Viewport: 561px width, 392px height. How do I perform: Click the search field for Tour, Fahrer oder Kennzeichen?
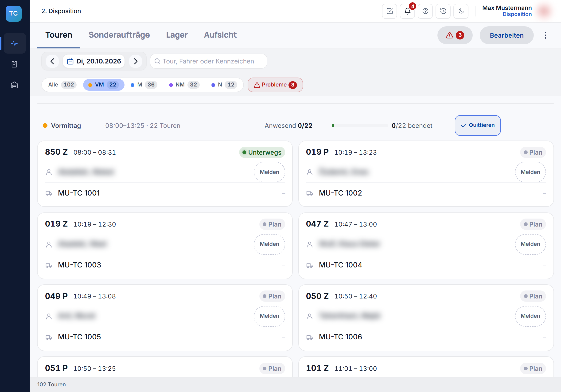click(x=208, y=61)
